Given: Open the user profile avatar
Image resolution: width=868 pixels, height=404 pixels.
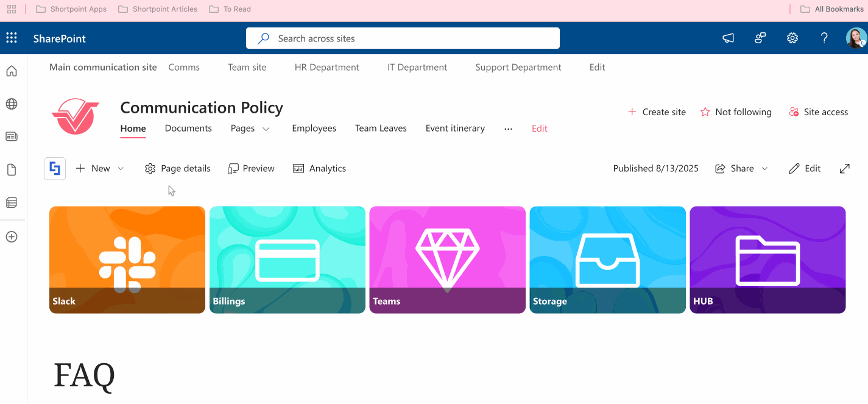Looking at the screenshot, I should (x=856, y=38).
